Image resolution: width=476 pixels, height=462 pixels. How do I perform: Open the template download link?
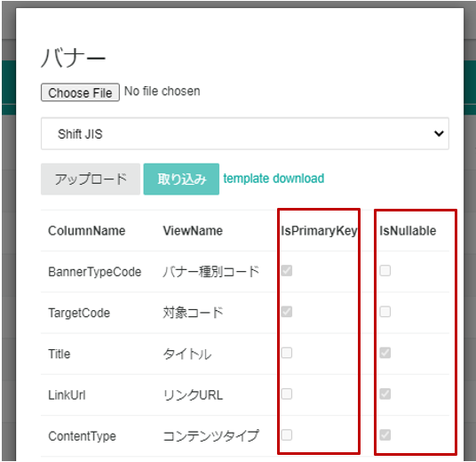(x=274, y=179)
